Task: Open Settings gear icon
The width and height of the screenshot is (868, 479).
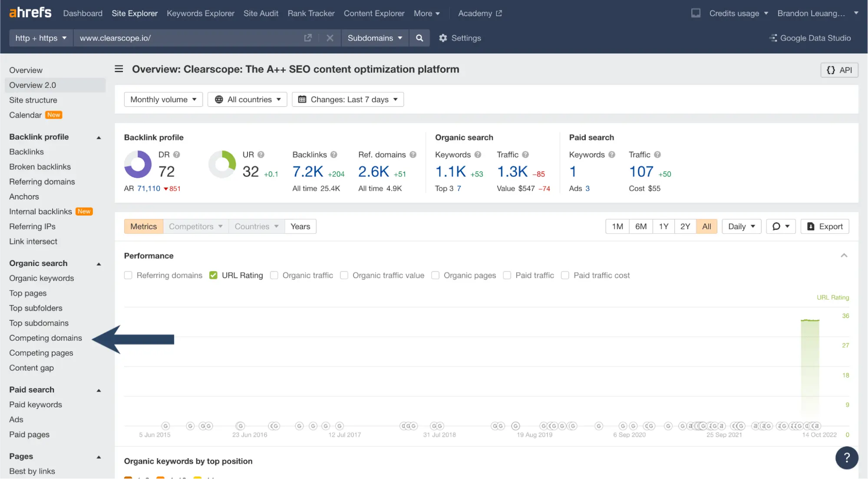Action: (x=442, y=38)
